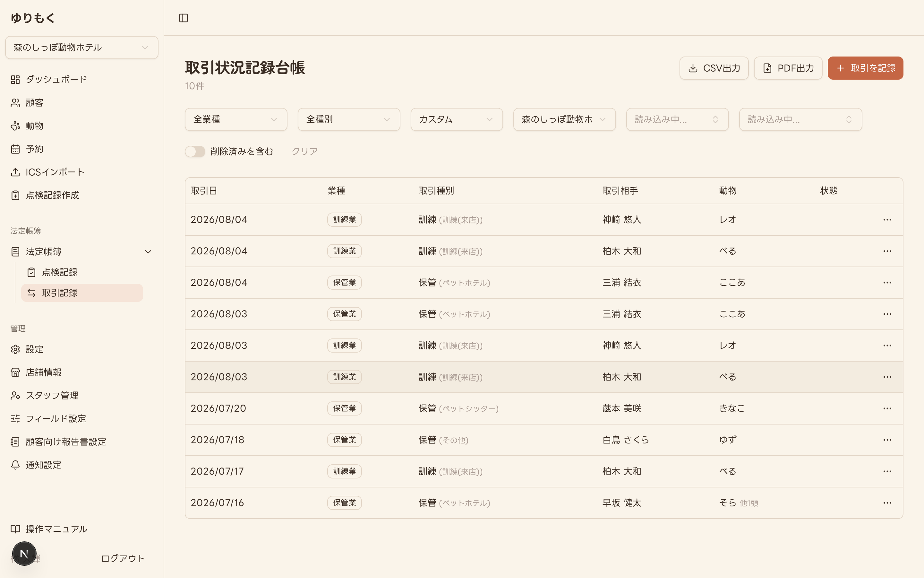This screenshot has width=924, height=578.
Task: Open row menu for 2026/07/20 蔵本 美咲
Action: click(887, 409)
